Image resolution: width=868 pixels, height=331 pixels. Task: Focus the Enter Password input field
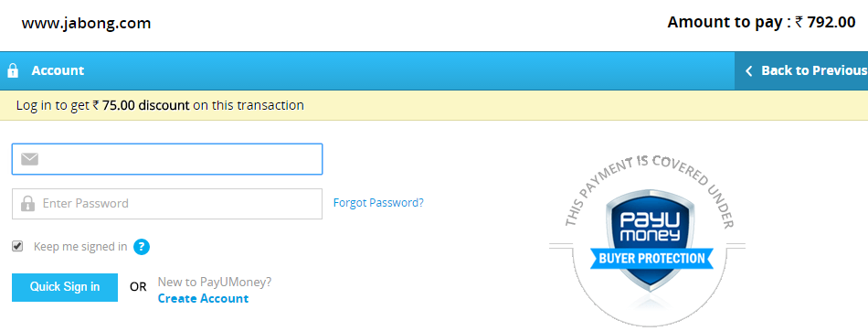pos(167,204)
